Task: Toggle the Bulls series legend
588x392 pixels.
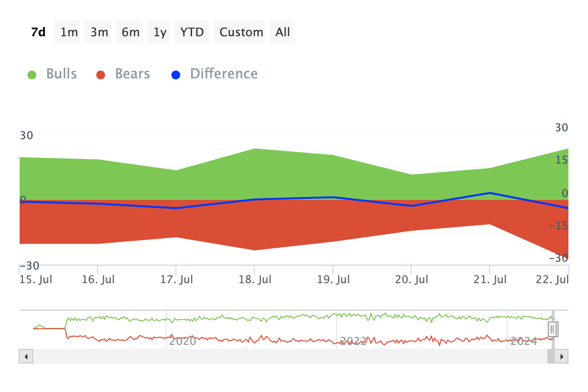Action: point(61,74)
